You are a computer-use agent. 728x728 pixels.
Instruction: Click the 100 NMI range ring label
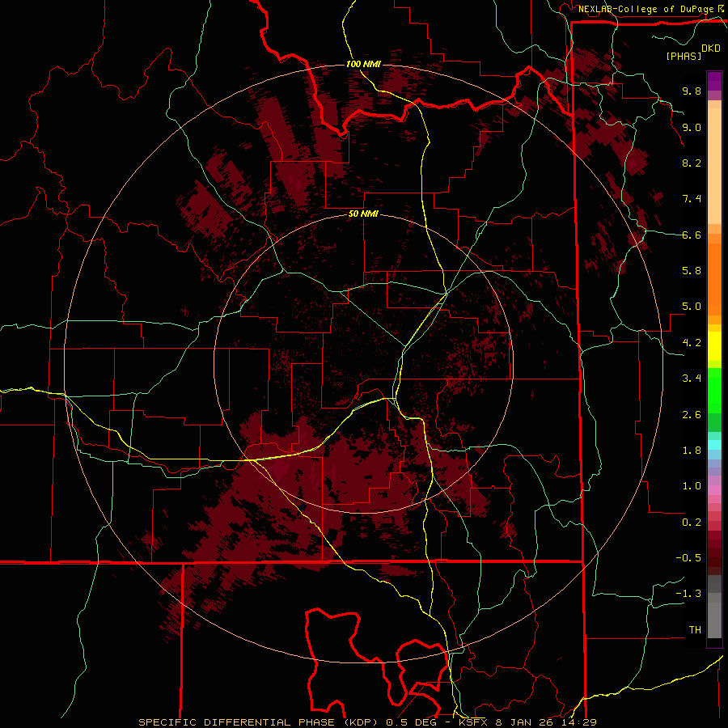pos(363,64)
